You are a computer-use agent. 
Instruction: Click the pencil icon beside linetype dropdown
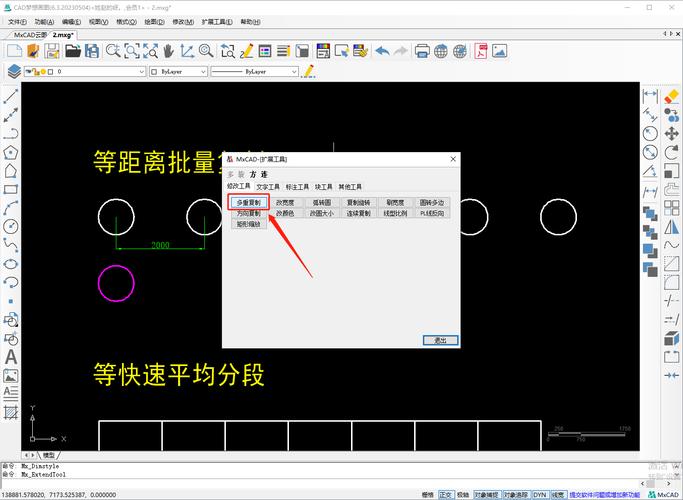308,71
